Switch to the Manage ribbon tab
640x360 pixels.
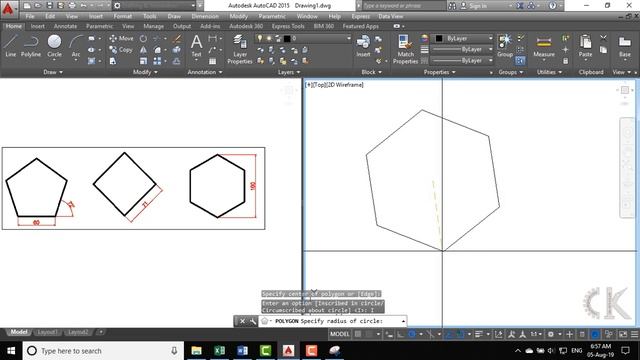coord(153,26)
